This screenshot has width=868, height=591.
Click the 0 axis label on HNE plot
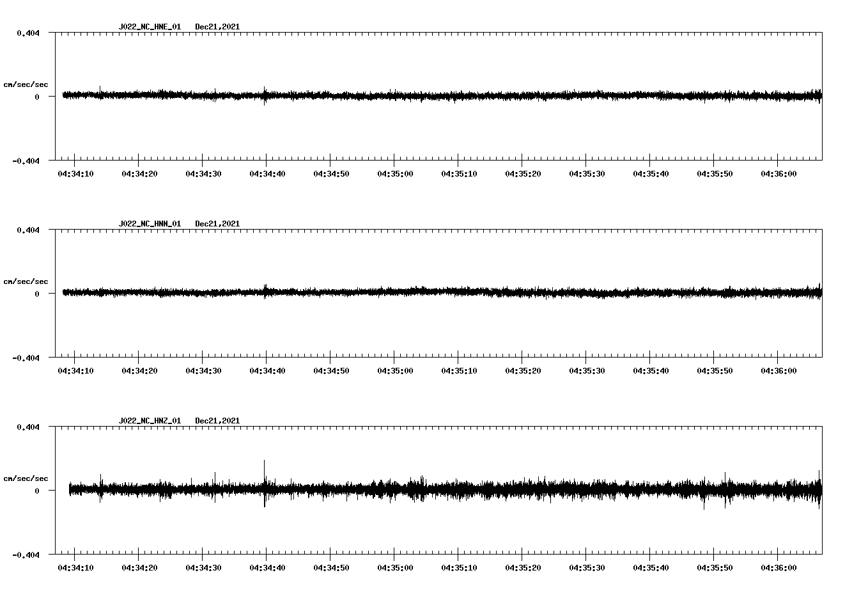tap(37, 97)
